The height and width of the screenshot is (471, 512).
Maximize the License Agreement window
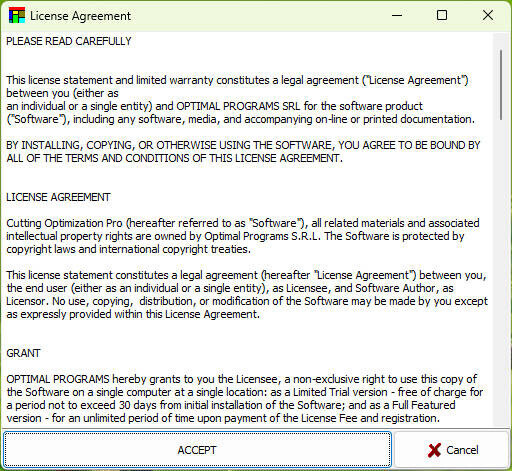point(442,15)
